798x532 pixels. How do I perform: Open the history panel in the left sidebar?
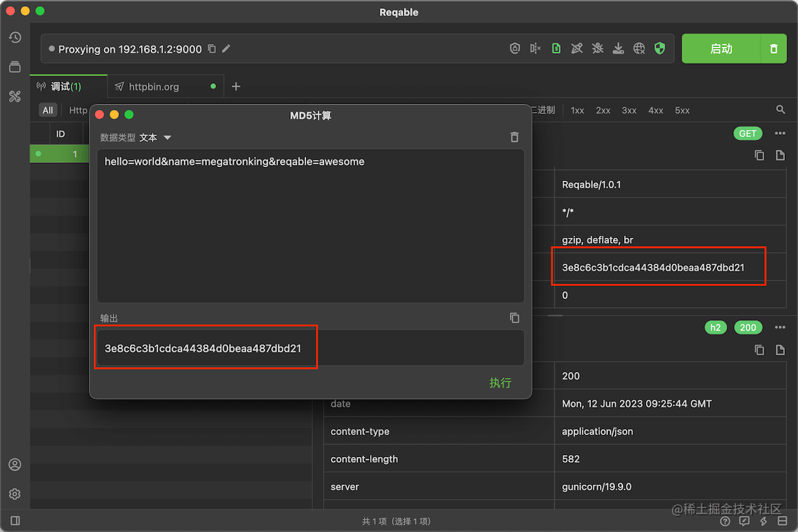[x=14, y=37]
